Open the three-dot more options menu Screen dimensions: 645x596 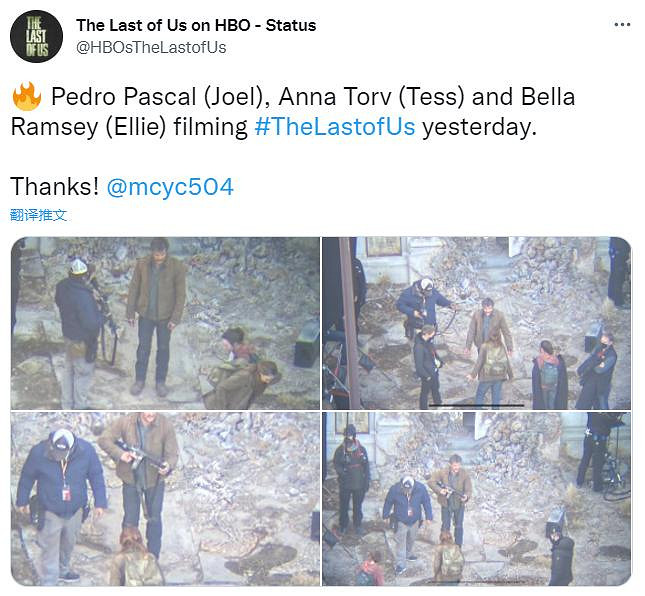coord(622,25)
